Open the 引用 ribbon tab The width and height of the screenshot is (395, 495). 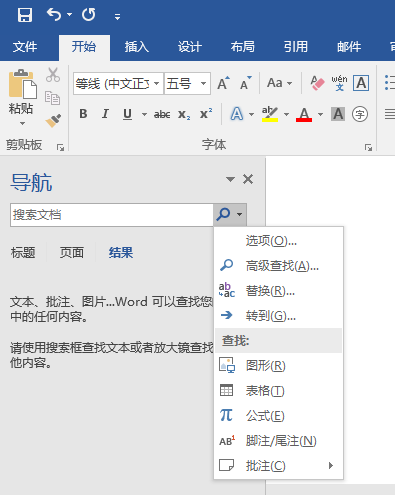[x=296, y=47]
